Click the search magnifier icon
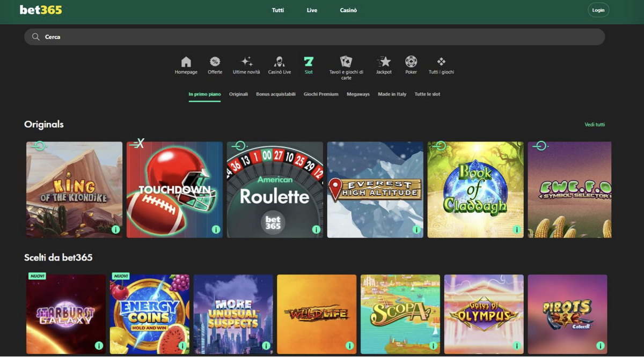The image size is (644, 357). pyautogui.click(x=36, y=37)
